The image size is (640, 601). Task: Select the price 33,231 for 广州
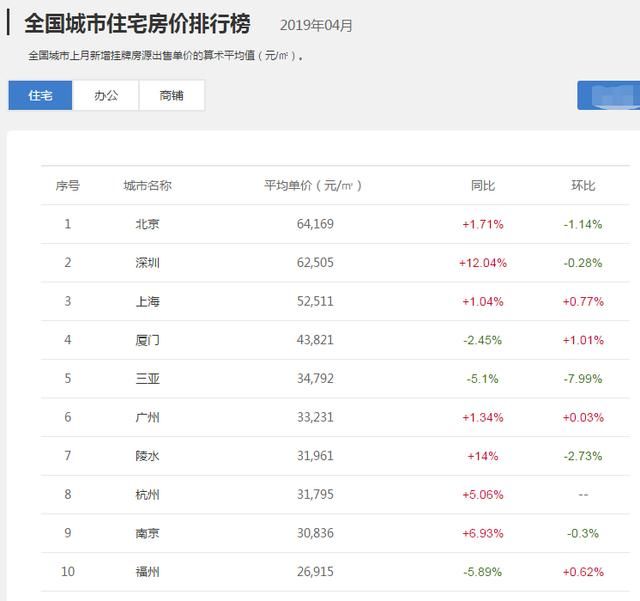(315, 417)
